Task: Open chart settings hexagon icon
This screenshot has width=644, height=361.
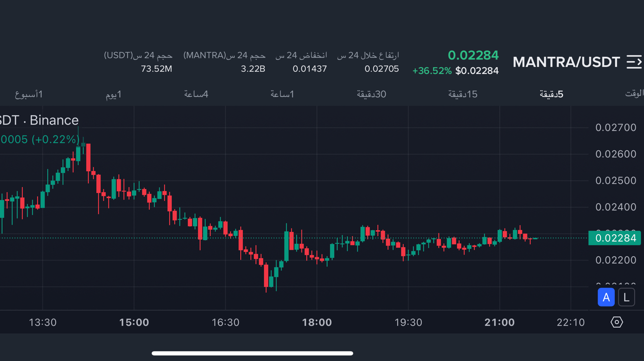Action: coord(617,322)
